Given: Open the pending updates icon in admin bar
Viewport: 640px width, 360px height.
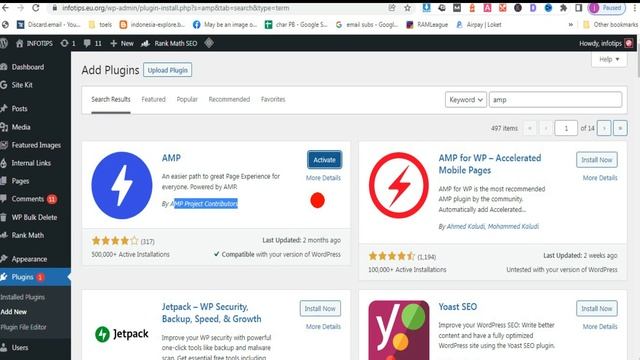Looking at the screenshot, I should (x=68, y=43).
